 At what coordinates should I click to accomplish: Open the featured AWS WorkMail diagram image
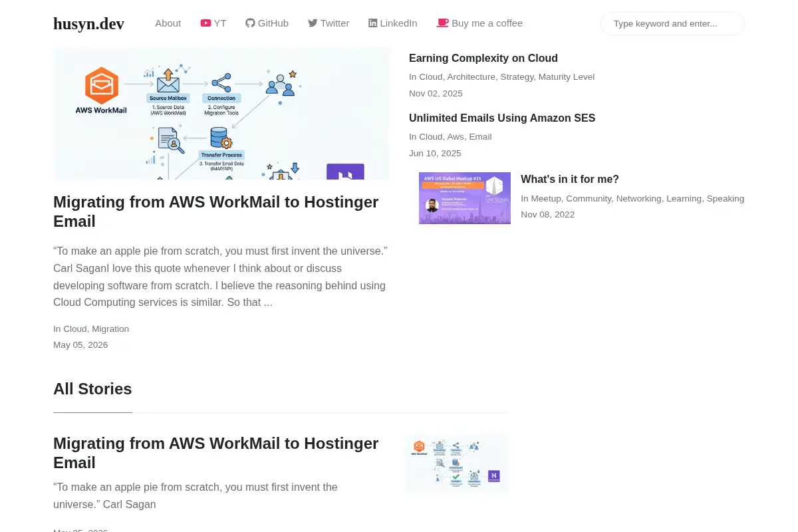coord(221,113)
